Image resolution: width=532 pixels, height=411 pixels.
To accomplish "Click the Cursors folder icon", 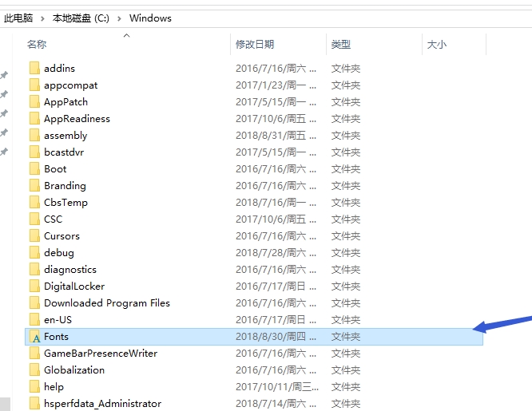I will (x=34, y=235).
